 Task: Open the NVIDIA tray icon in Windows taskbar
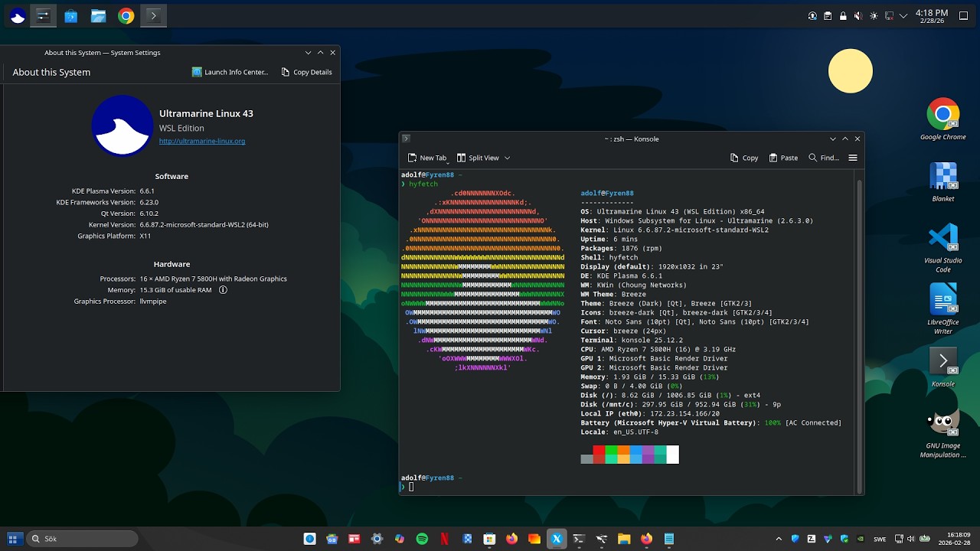point(861,539)
